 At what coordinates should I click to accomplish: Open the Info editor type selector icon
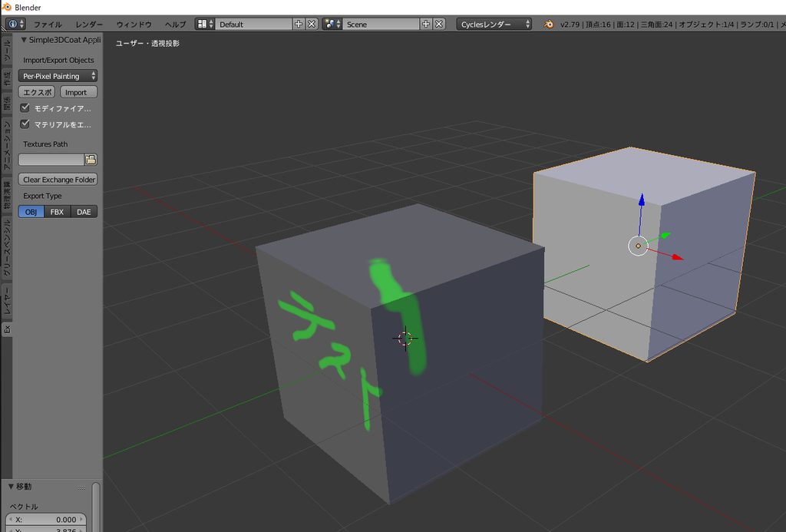coord(15,24)
